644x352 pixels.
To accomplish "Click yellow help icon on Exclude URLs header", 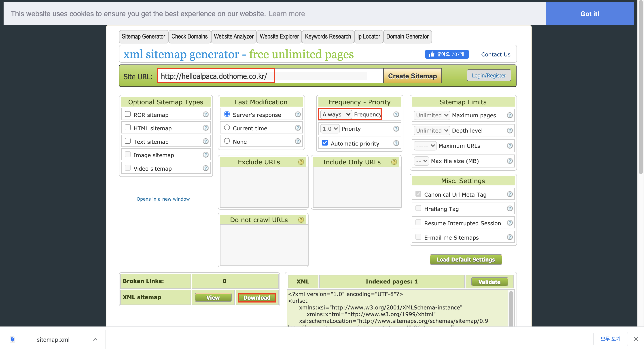I will point(301,162).
